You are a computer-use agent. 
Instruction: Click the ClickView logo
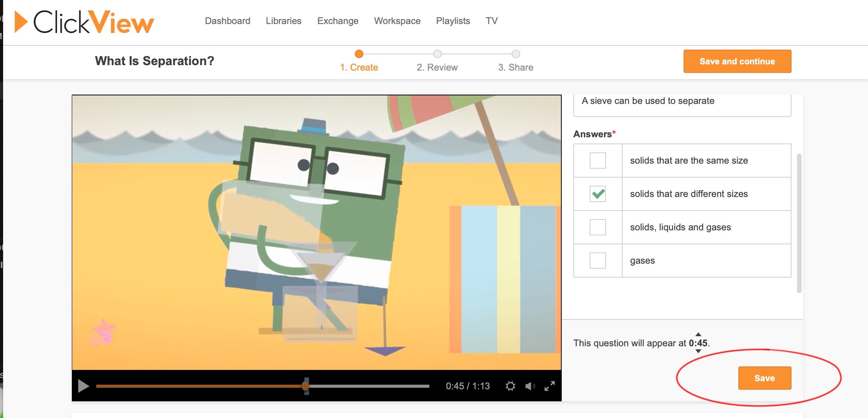(84, 22)
